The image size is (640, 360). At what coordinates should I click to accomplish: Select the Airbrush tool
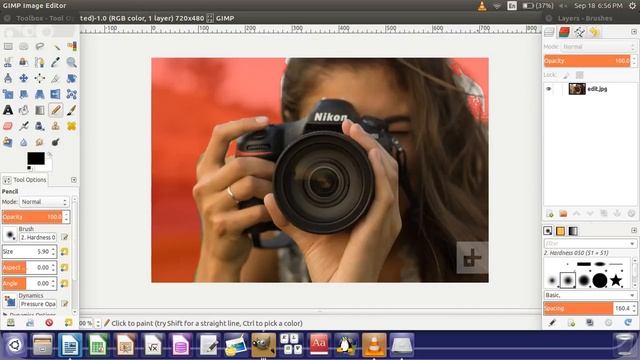coord(24,126)
